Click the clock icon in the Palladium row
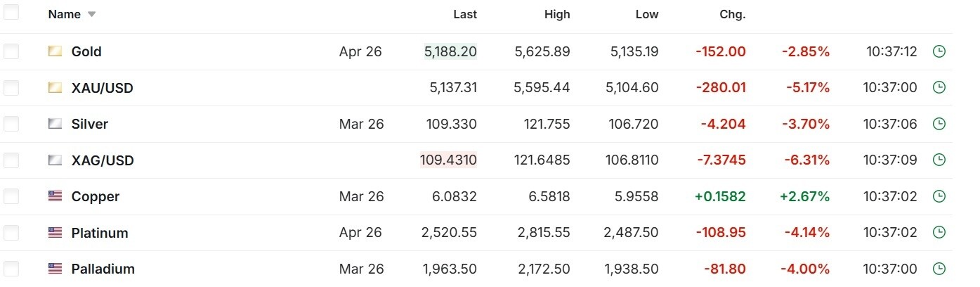Screen dimensions: 980x287 [x=938, y=269]
